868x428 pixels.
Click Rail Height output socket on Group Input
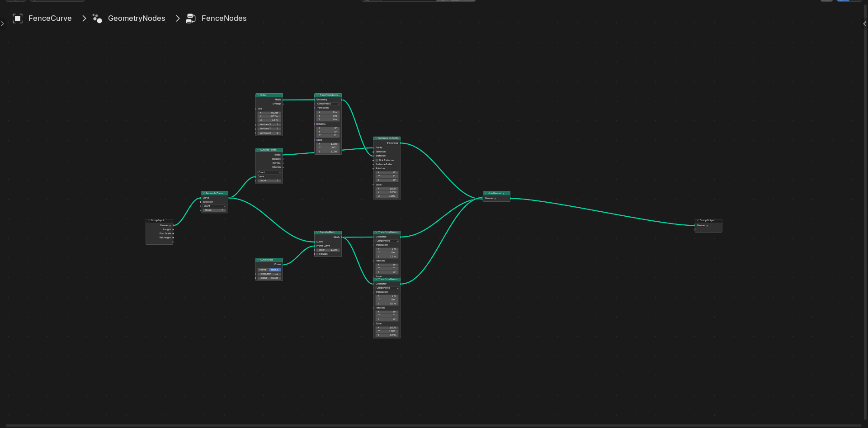point(173,238)
